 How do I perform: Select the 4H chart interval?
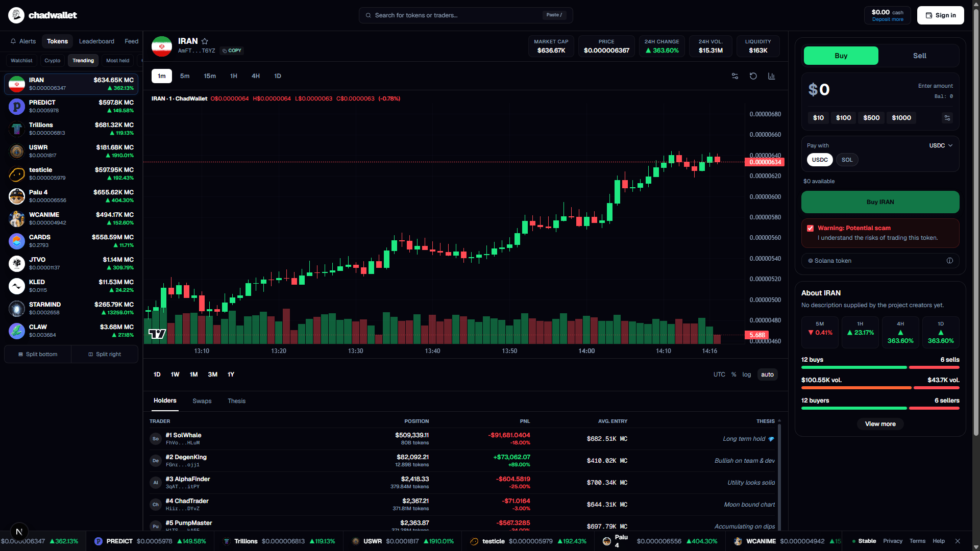click(x=256, y=76)
